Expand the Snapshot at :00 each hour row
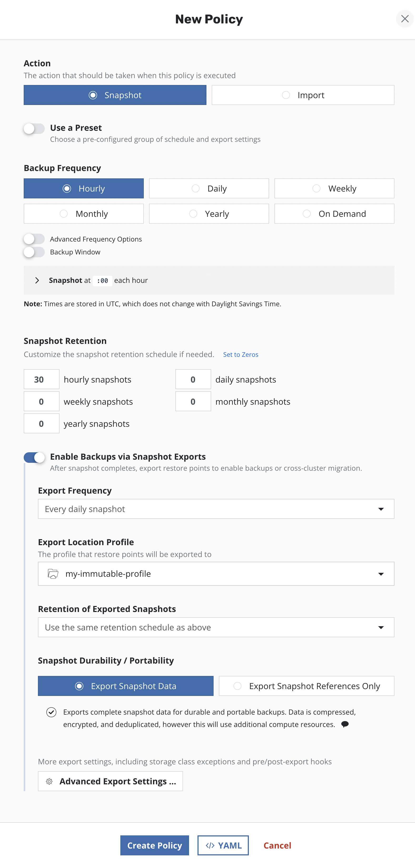This screenshot has width=415, height=868. tap(37, 280)
